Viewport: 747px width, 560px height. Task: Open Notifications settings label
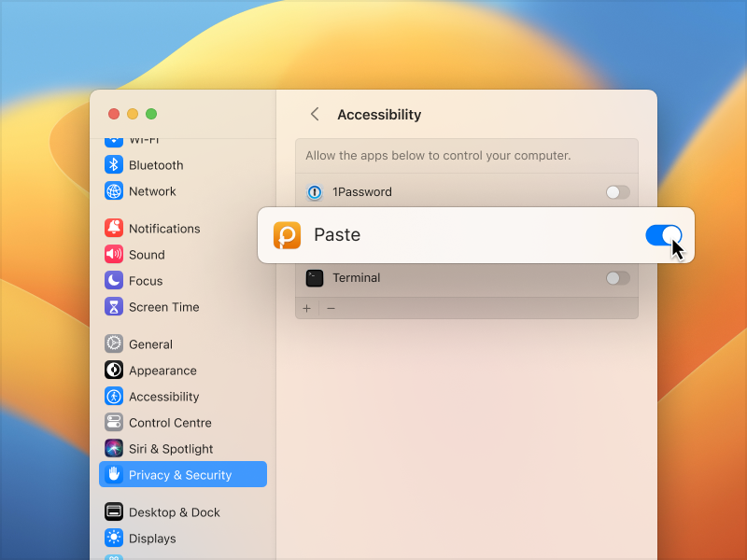click(164, 229)
